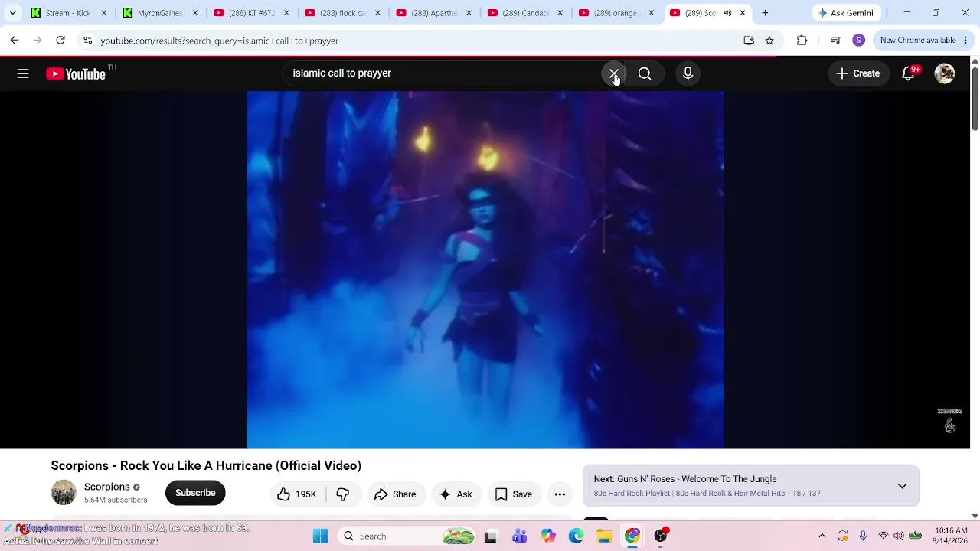The width and height of the screenshot is (980, 551).
Task: Open a new Chrome tab
Action: (765, 13)
